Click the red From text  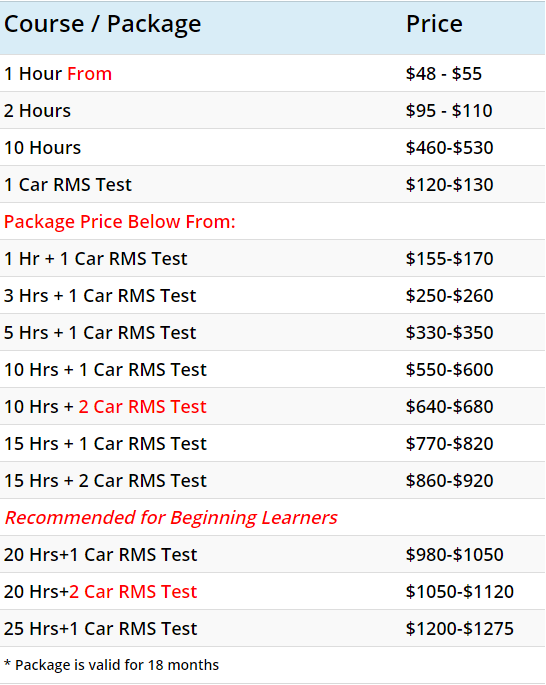(x=90, y=74)
